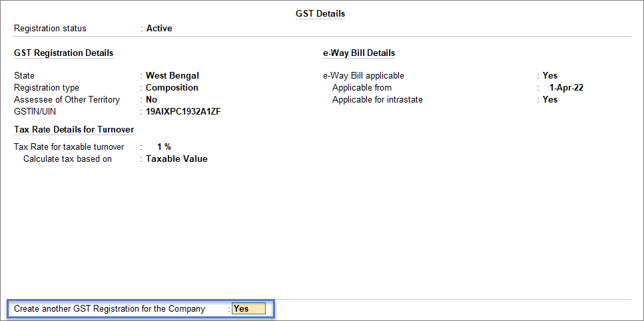This screenshot has width=644, height=321.
Task: Click the GSTIN/UIN label
Action: coord(33,111)
